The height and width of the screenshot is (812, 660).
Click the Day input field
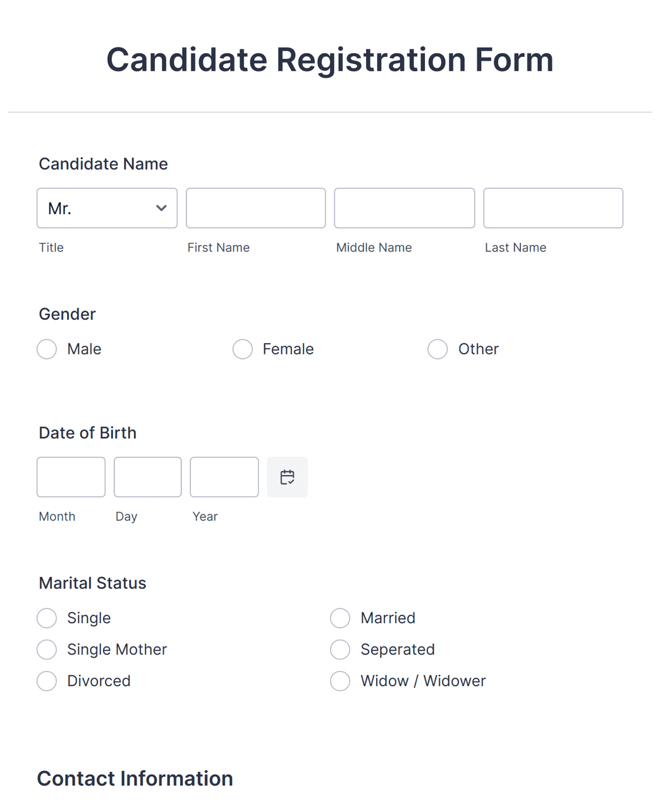[147, 477]
